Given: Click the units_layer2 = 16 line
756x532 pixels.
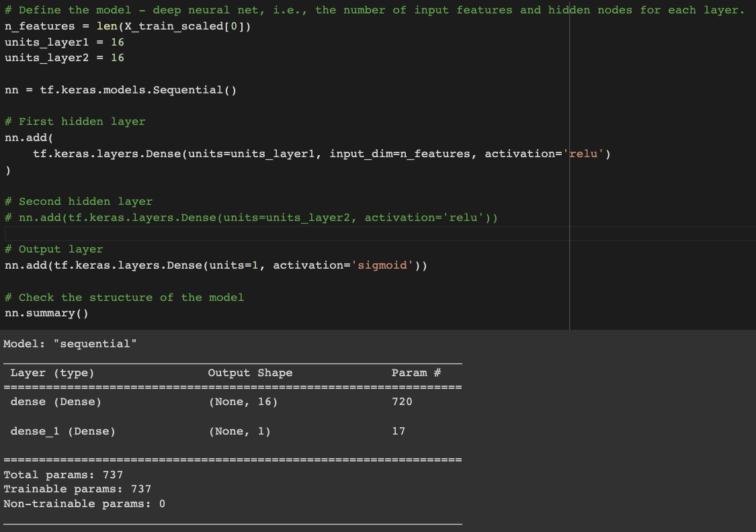Looking at the screenshot, I should [64, 58].
